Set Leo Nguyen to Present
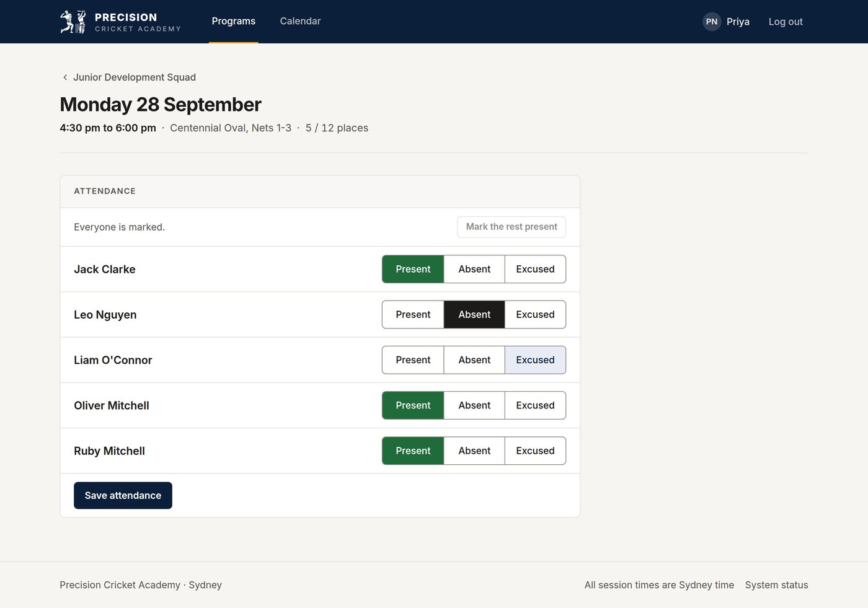Image resolution: width=868 pixels, height=608 pixels. click(413, 314)
